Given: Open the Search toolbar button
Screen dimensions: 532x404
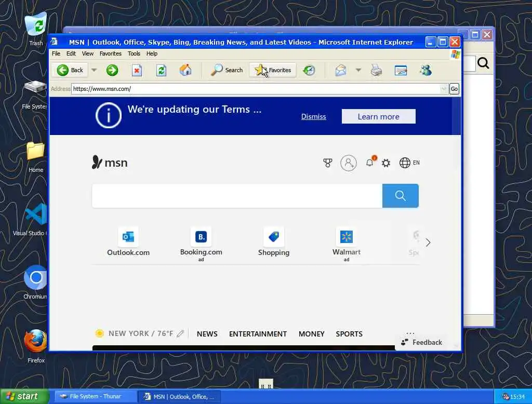Looking at the screenshot, I should (x=227, y=70).
